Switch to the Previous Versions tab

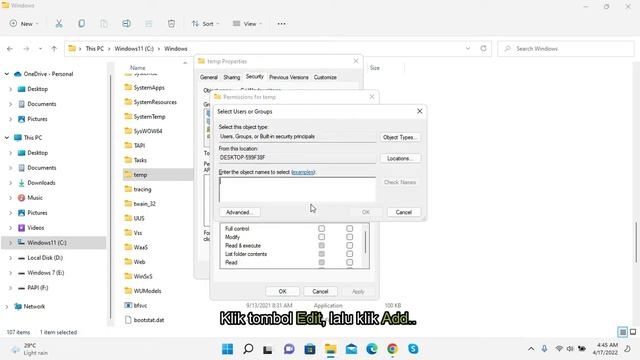click(289, 77)
